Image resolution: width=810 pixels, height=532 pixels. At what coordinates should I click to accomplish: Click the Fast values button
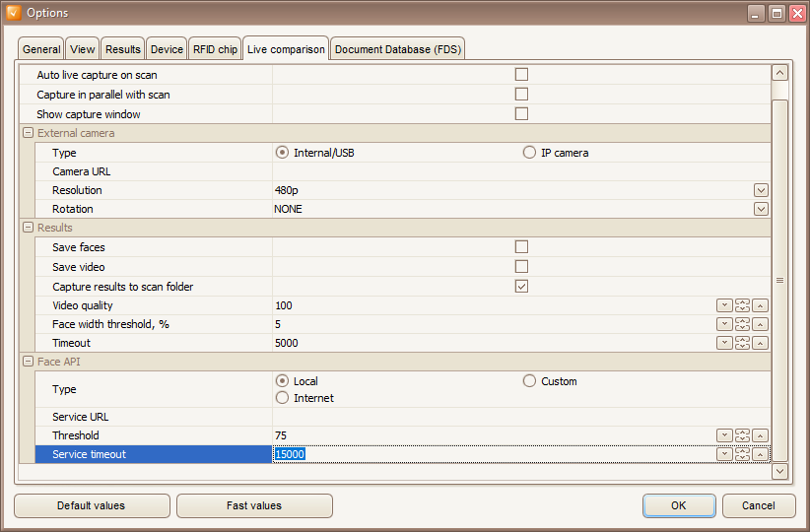click(254, 505)
